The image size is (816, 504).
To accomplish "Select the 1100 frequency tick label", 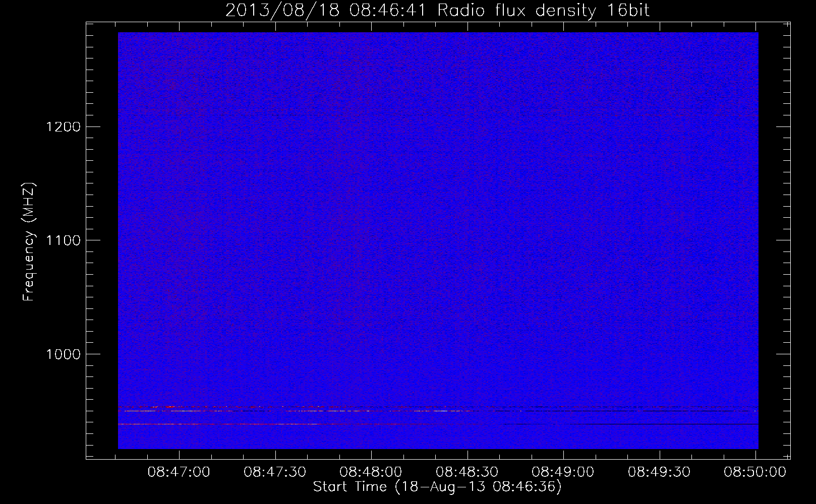I will tap(63, 240).
